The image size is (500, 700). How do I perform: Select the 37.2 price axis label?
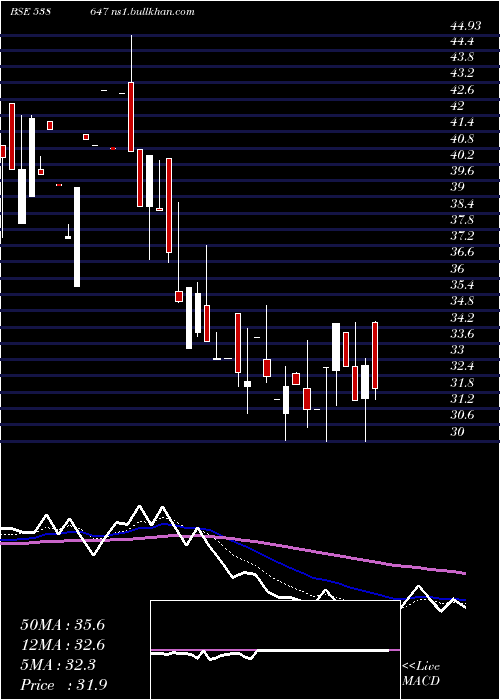pyautogui.click(x=462, y=236)
